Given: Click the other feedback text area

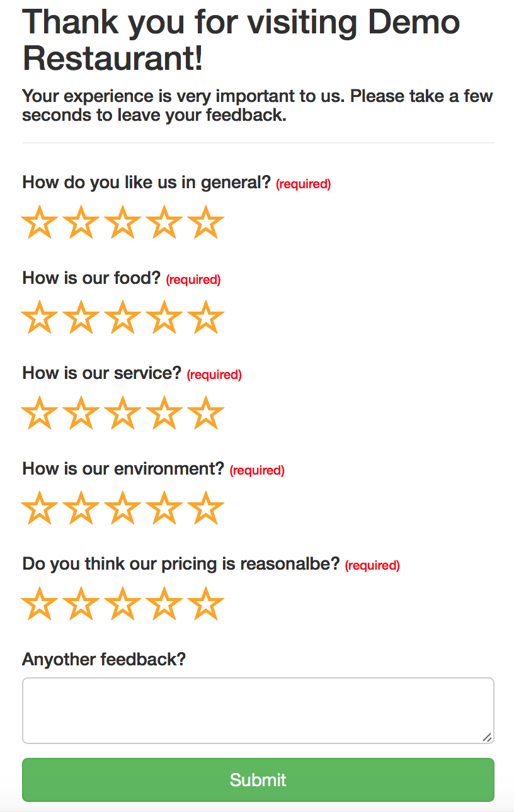Looking at the screenshot, I should click(258, 710).
